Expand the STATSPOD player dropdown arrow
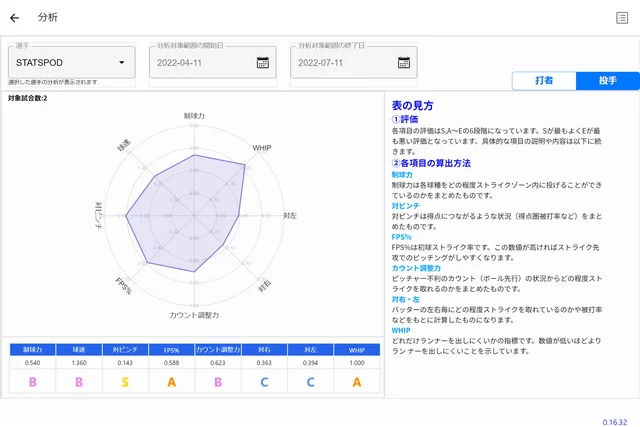This screenshot has height=427, width=640. tap(121, 62)
